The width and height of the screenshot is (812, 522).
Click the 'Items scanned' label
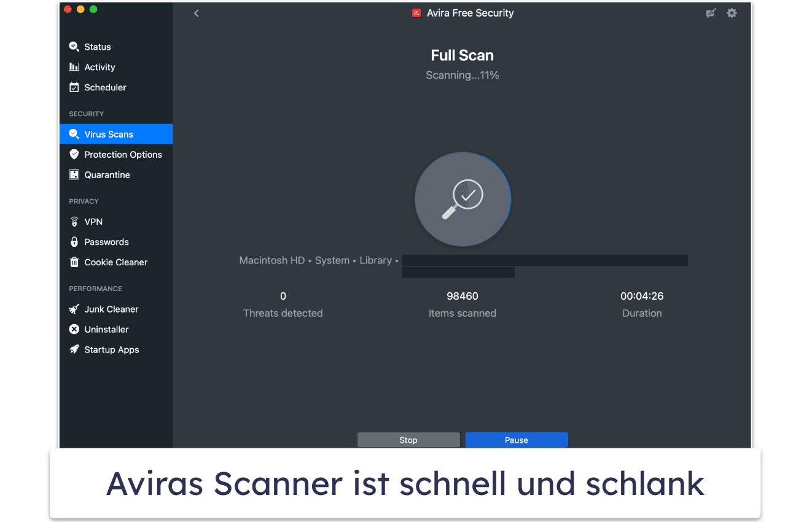click(x=463, y=313)
